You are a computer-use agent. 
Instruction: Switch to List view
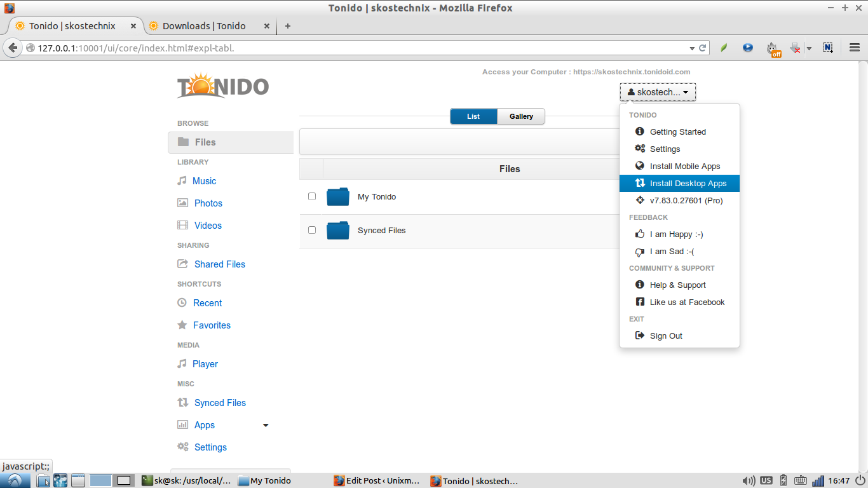(x=473, y=116)
